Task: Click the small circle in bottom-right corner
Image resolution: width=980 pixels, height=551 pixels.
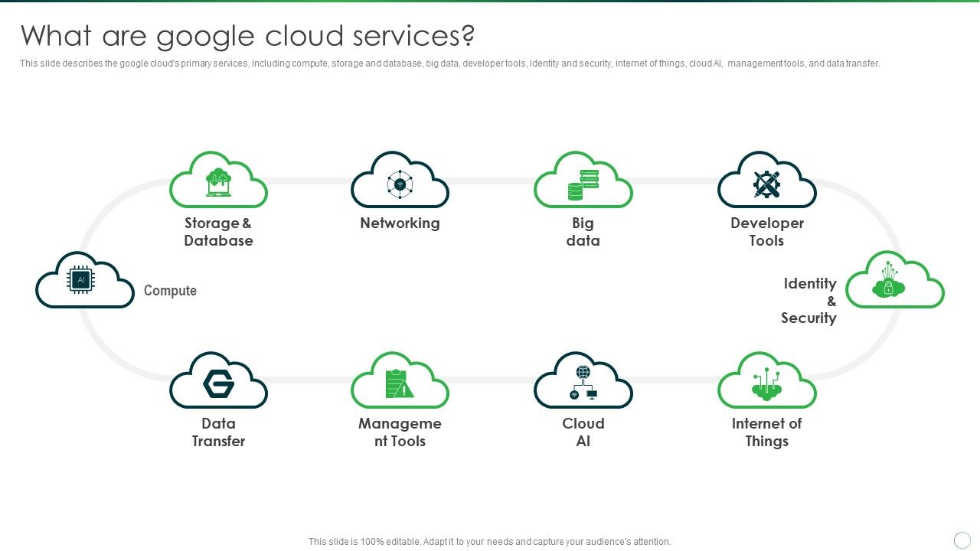Action: 962,540
